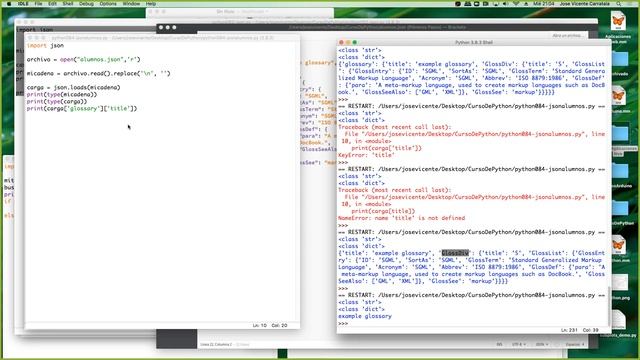Viewport: 640px width, 360px height.
Task: Click the volume icon in menu bar
Action: coord(505,4)
